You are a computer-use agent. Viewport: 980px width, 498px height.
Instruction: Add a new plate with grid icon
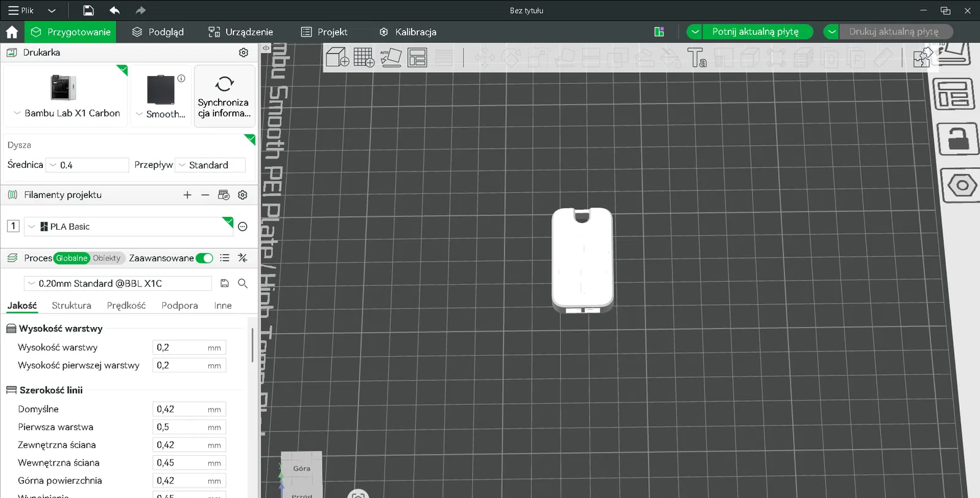(x=364, y=58)
